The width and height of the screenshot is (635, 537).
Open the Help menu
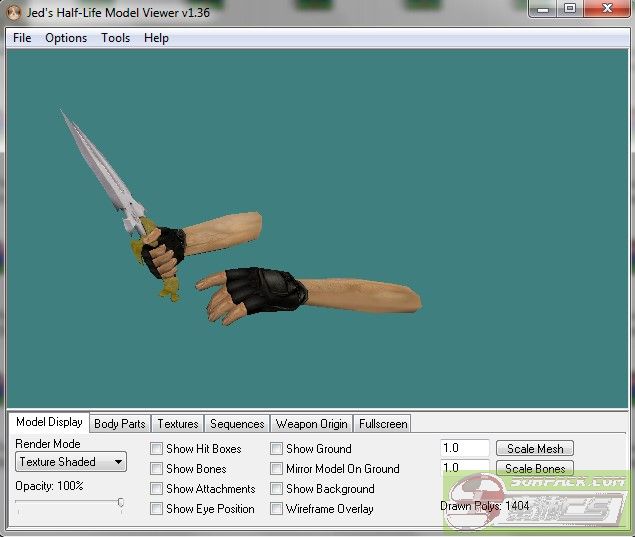coord(156,38)
